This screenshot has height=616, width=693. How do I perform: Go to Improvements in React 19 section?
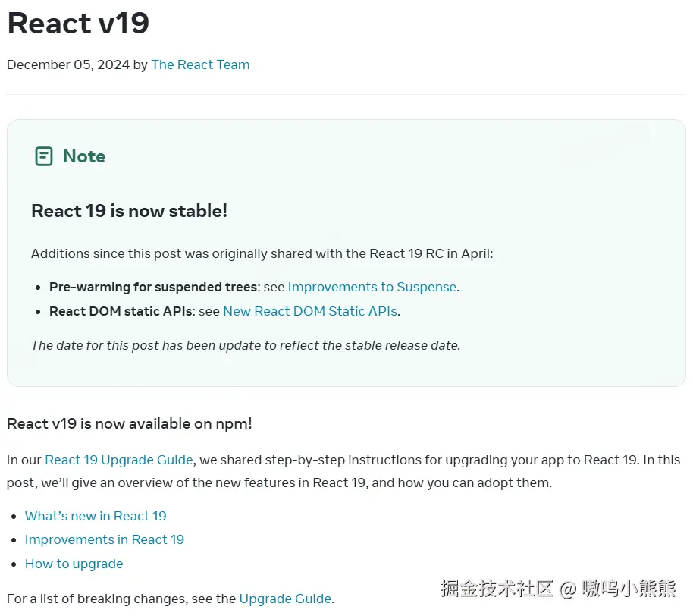pos(105,539)
